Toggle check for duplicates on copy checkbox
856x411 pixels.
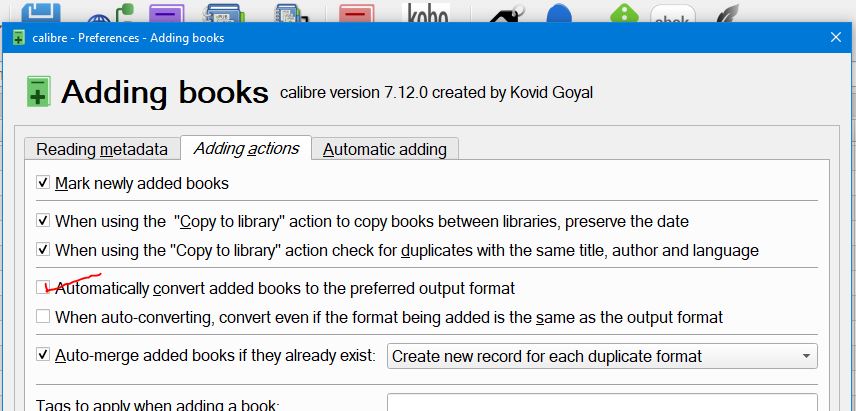click(43, 250)
